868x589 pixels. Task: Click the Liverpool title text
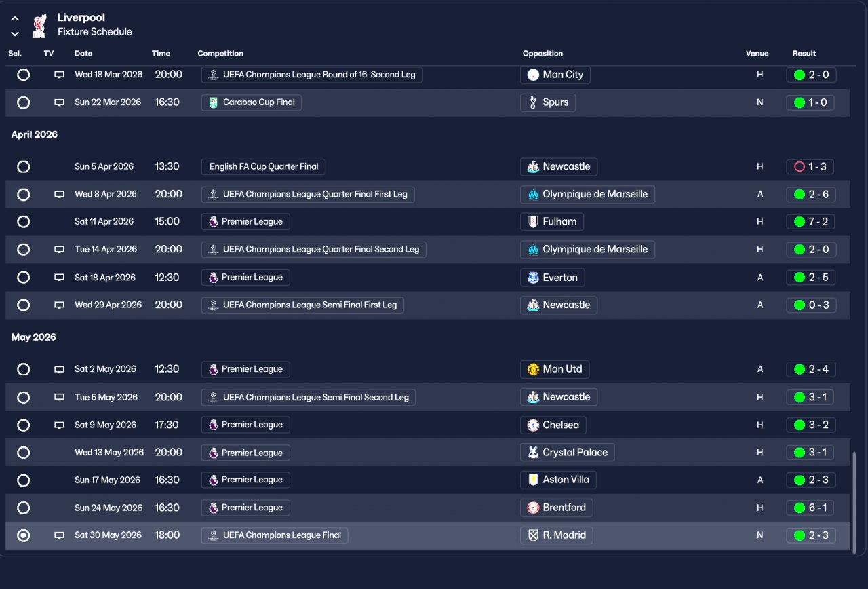pyautogui.click(x=81, y=18)
